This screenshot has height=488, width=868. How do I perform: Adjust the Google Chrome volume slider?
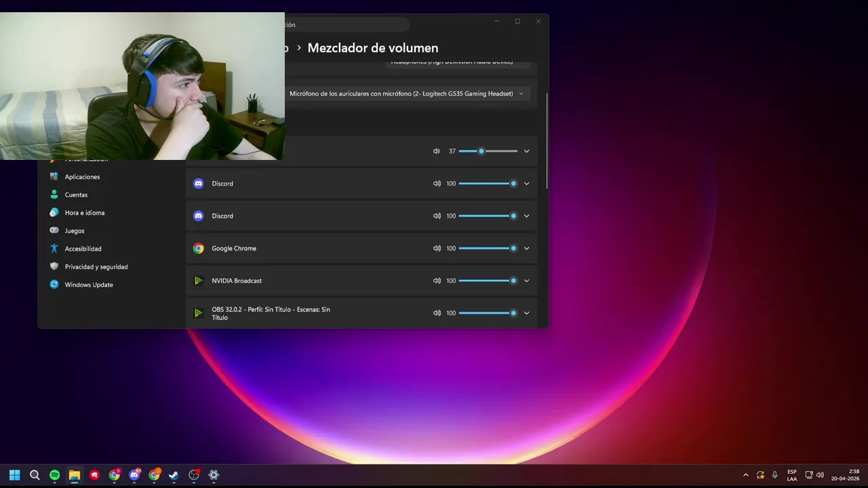488,248
